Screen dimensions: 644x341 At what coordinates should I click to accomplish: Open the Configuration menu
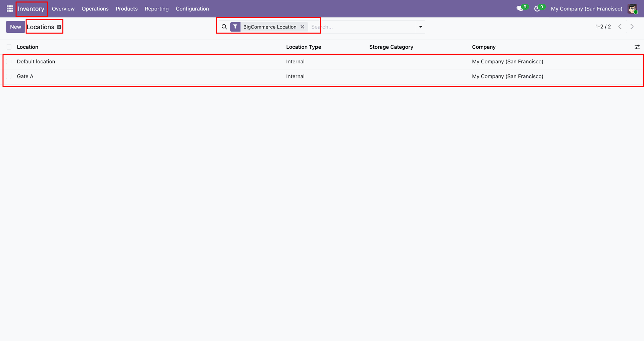point(192,9)
